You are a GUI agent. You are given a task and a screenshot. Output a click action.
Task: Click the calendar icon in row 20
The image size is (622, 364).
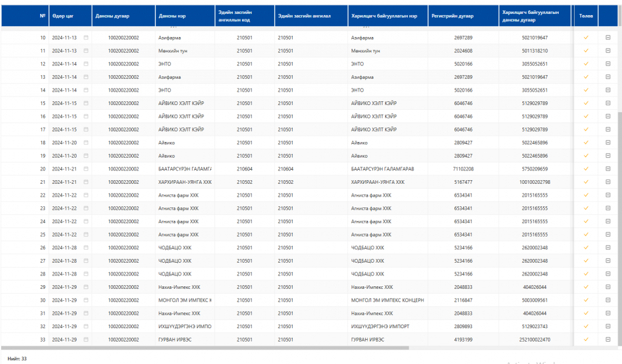(86, 169)
